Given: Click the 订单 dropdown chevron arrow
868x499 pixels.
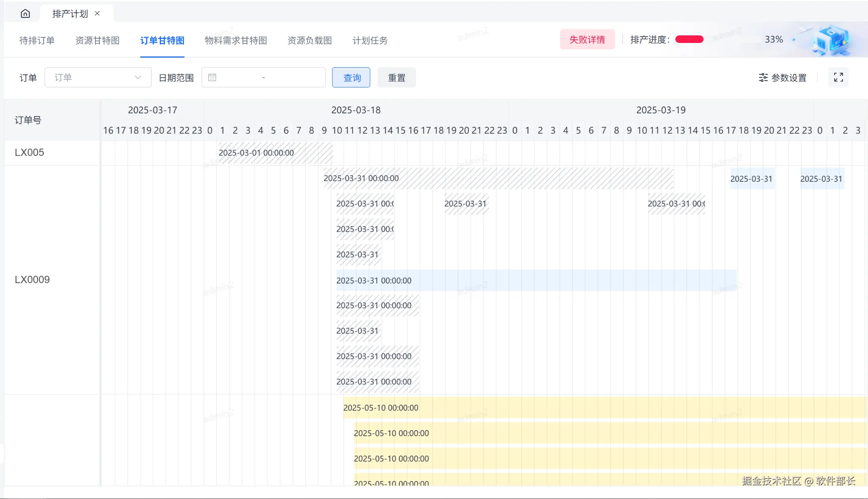Looking at the screenshot, I should coord(138,78).
